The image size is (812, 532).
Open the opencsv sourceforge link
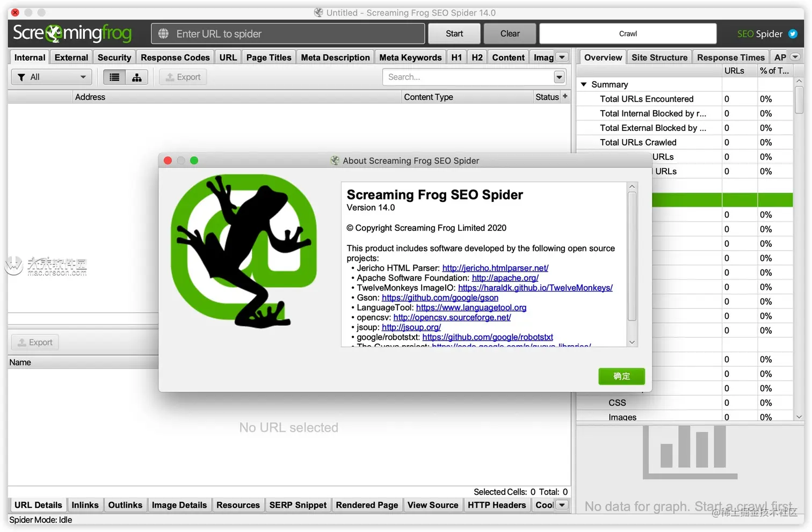tap(452, 317)
